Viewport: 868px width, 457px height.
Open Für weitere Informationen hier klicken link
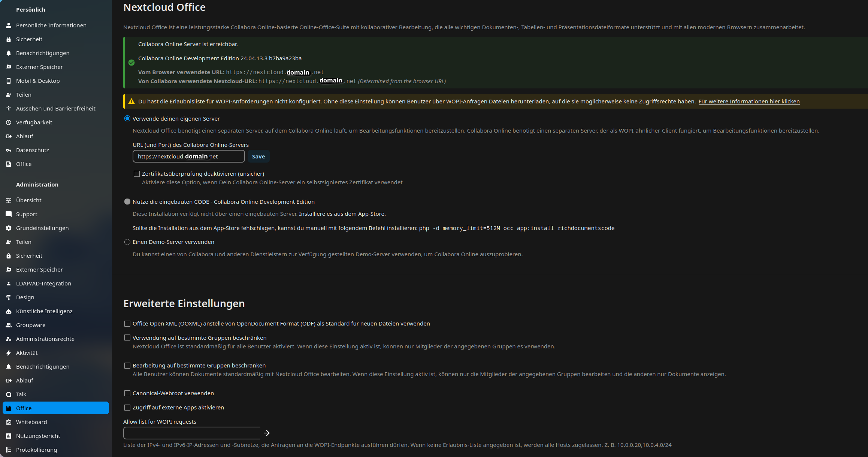point(749,102)
